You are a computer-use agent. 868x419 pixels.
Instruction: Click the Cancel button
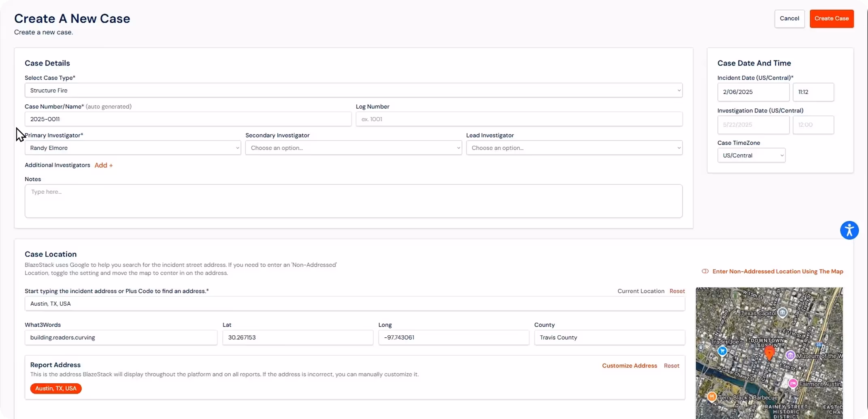(789, 18)
